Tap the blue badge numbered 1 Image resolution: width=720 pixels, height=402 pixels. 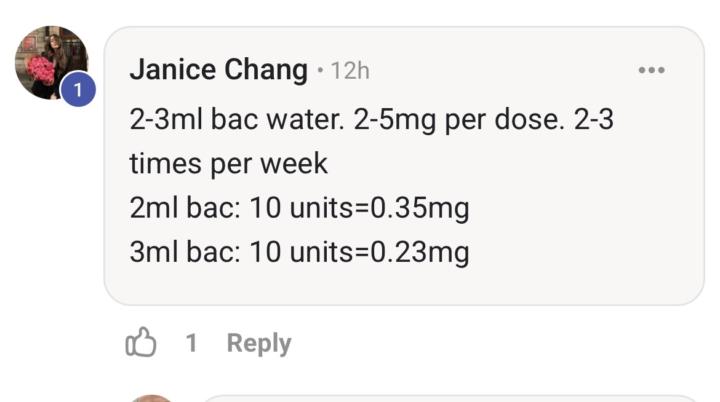78,89
